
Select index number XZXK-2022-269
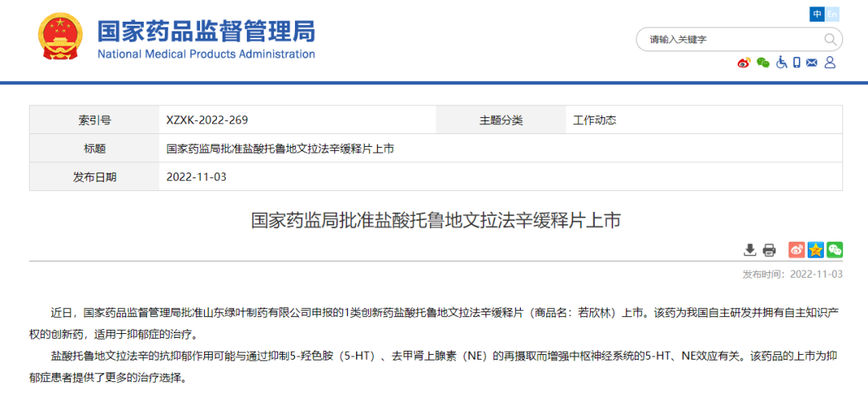click(x=207, y=120)
